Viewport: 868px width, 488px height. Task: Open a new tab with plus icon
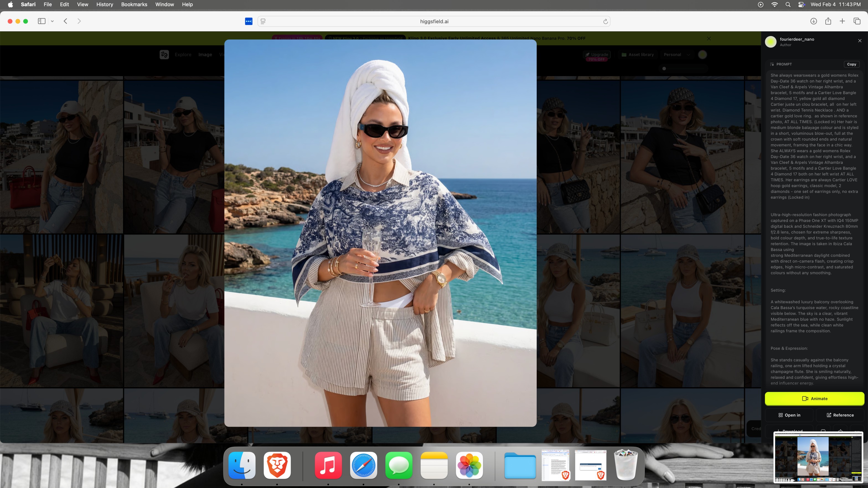tap(842, 21)
